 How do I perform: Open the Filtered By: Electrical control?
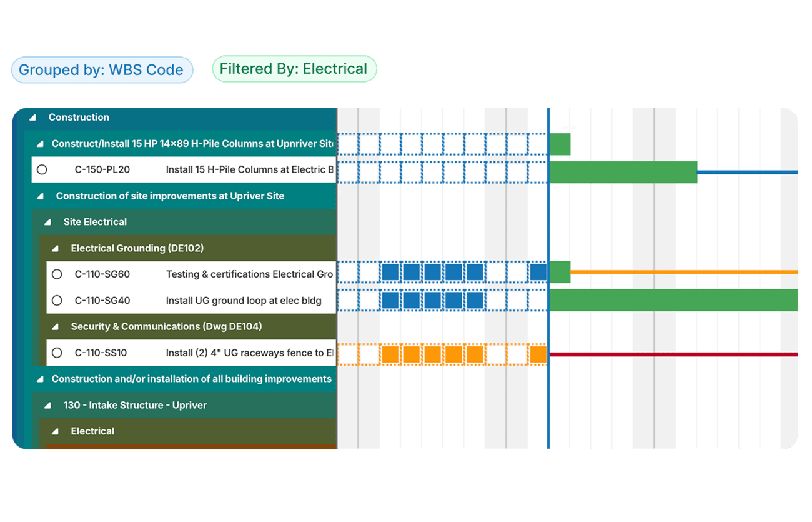(294, 69)
